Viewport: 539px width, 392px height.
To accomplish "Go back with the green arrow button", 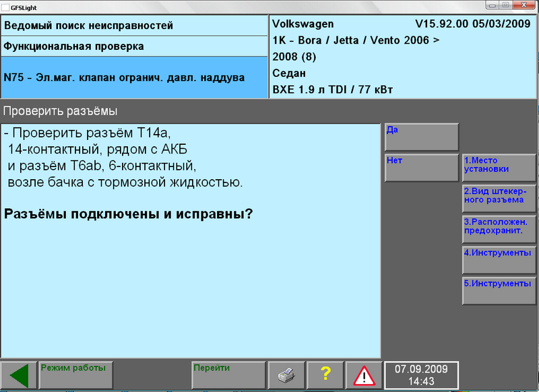I will (x=19, y=375).
